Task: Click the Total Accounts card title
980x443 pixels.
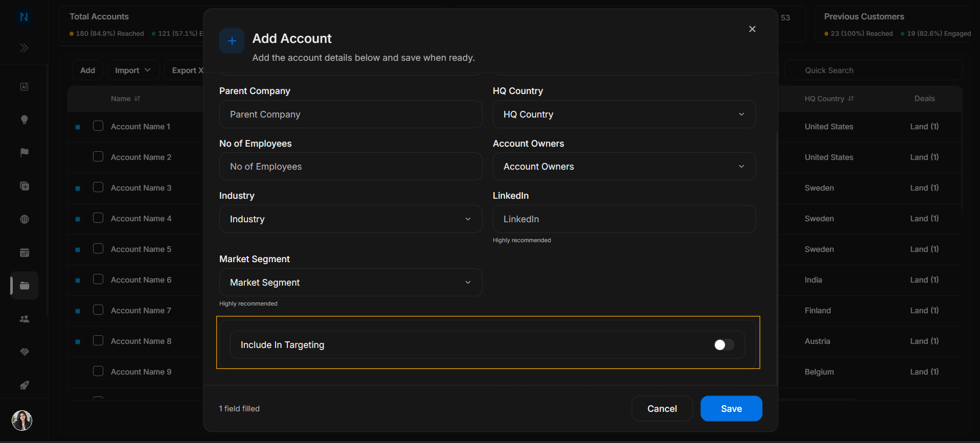Action: pyautogui.click(x=99, y=16)
